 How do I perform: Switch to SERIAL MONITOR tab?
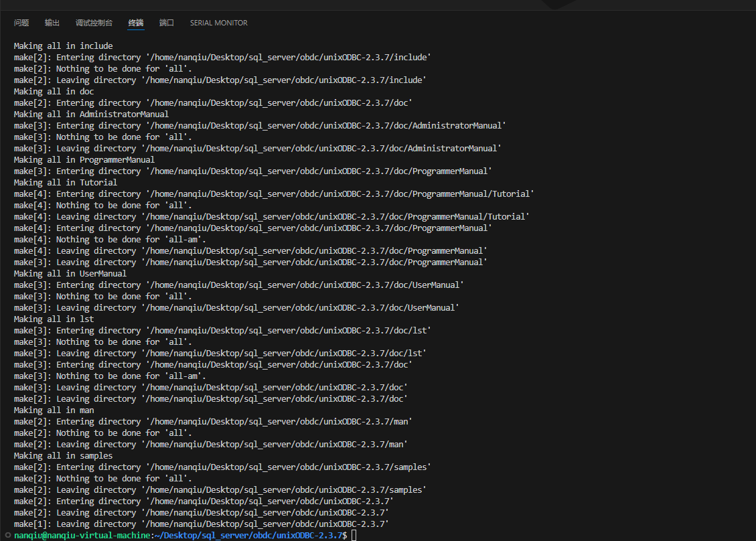click(218, 23)
